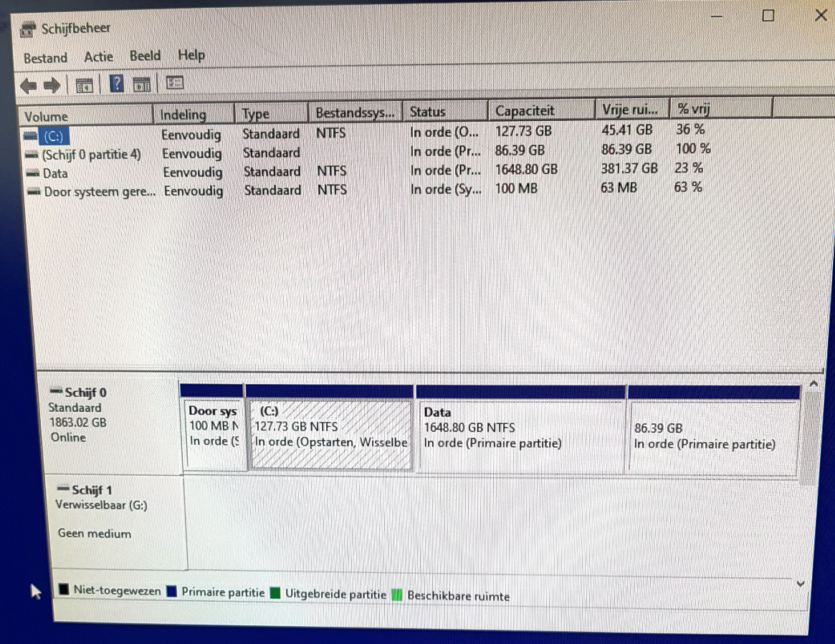
Task: Sort by the Vrije rui... column header
Action: (x=631, y=109)
